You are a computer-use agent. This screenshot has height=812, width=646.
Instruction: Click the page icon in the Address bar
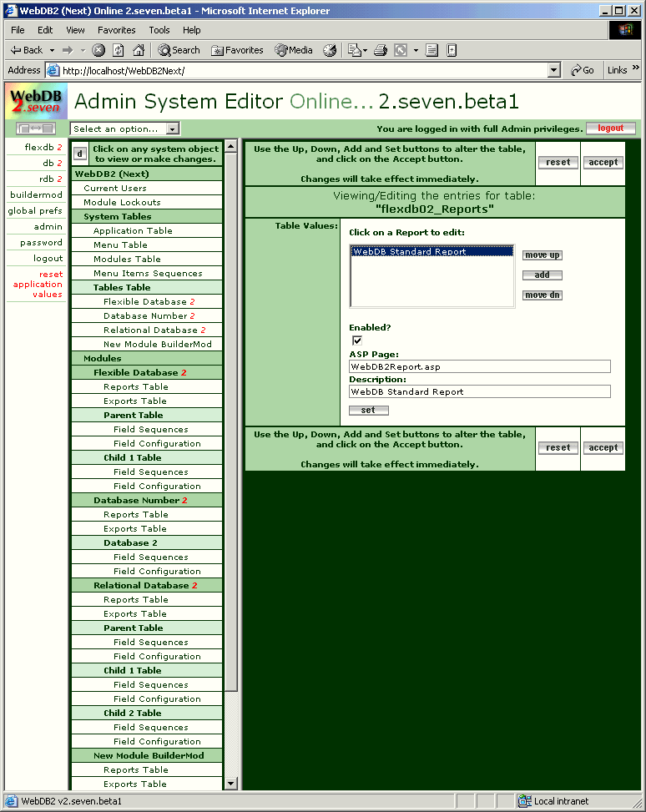pyautogui.click(x=53, y=70)
